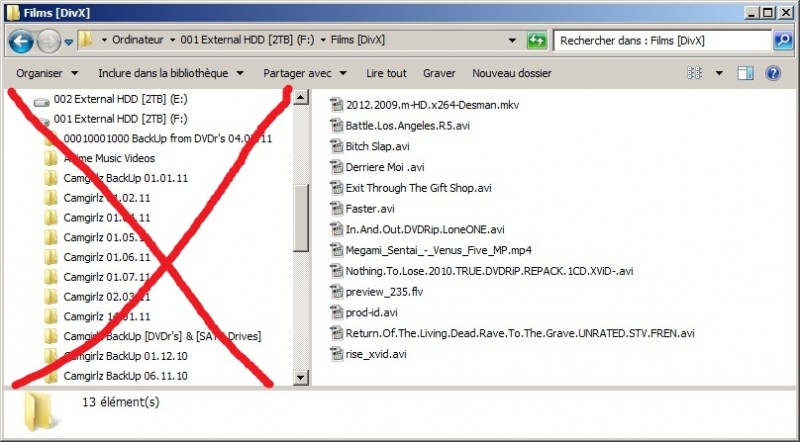Click the Nouveau dossier button
Screen dimensions: 800x442
tap(512, 73)
